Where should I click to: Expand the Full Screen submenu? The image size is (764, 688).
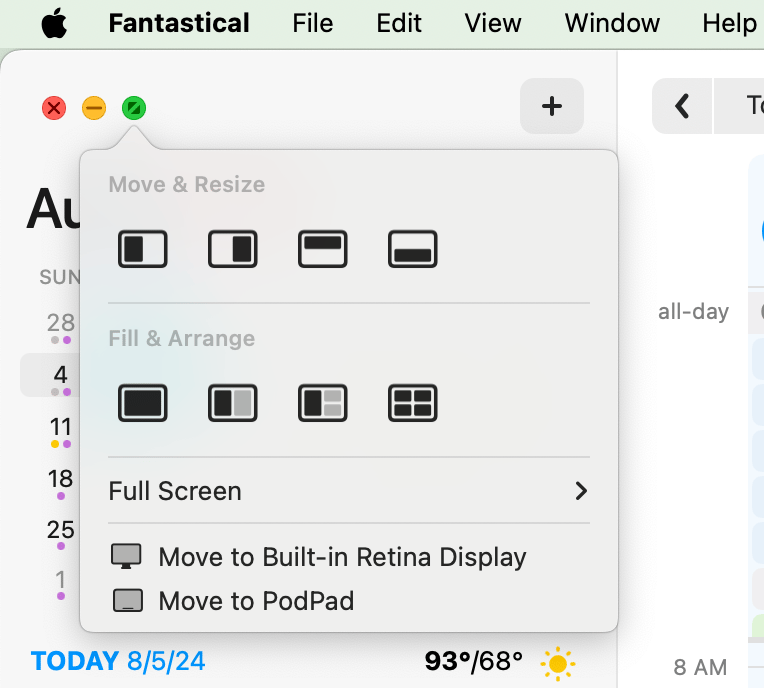pyautogui.click(x=349, y=491)
